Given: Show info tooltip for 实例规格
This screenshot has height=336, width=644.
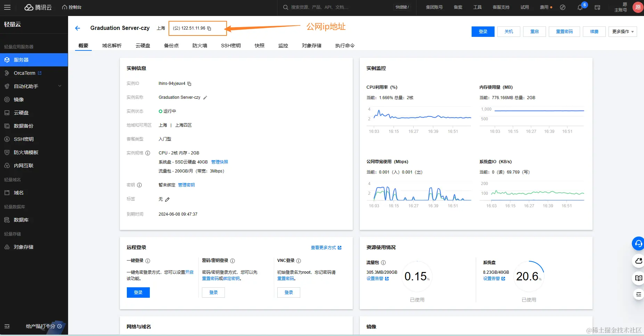Looking at the screenshot, I should 148,153.
